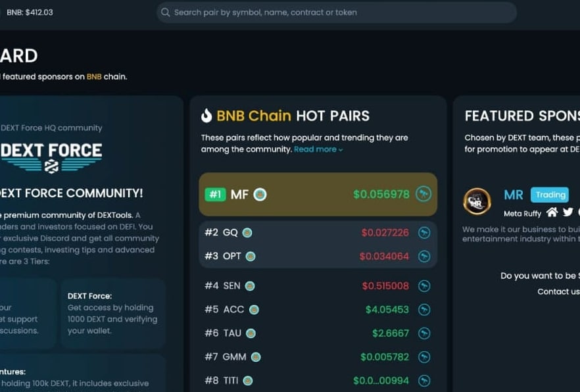The width and height of the screenshot is (580, 392).
Task: Click the Meta Ruffy name label
Action: click(522, 213)
